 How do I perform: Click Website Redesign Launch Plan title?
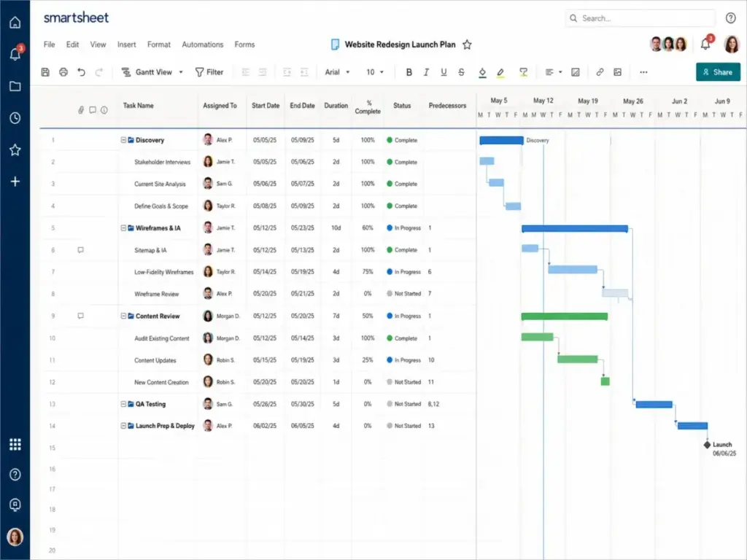[400, 44]
